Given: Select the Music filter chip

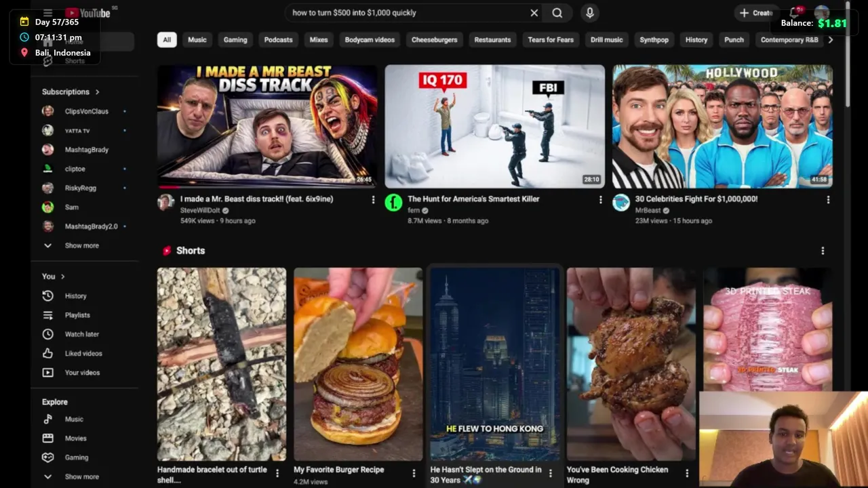Looking at the screenshot, I should click(197, 40).
